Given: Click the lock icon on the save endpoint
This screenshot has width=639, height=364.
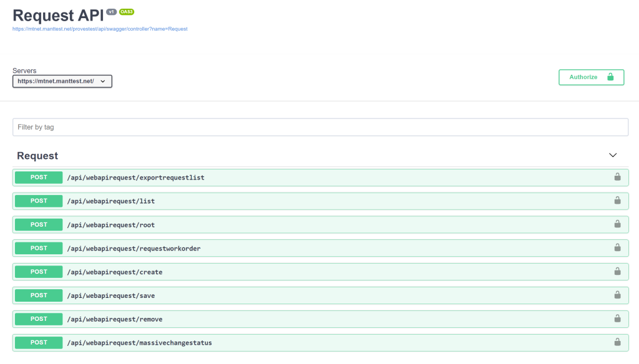Looking at the screenshot, I should tap(617, 295).
